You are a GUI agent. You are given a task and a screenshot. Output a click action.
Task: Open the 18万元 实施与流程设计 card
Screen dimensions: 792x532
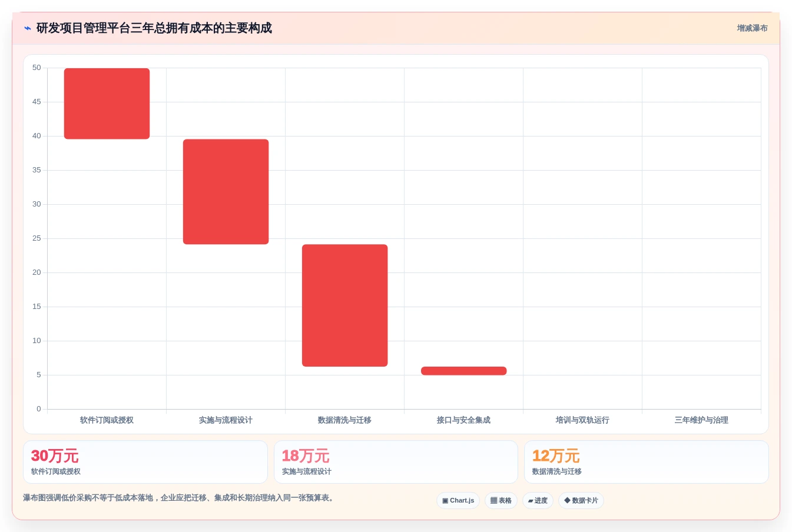tap(396, 462)
